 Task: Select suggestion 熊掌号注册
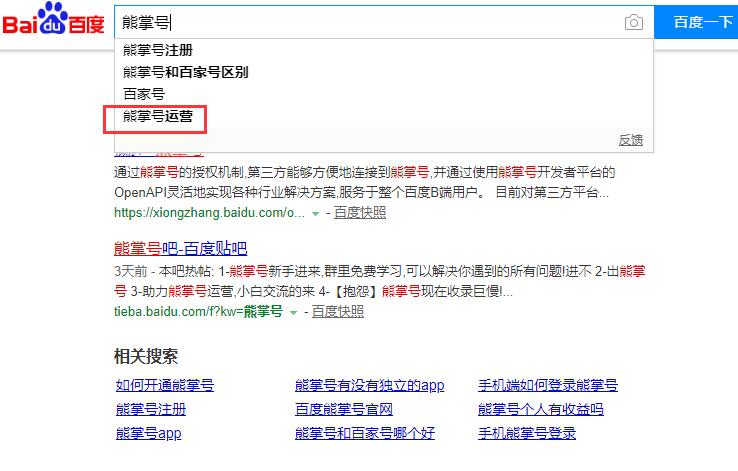[158, 50]
